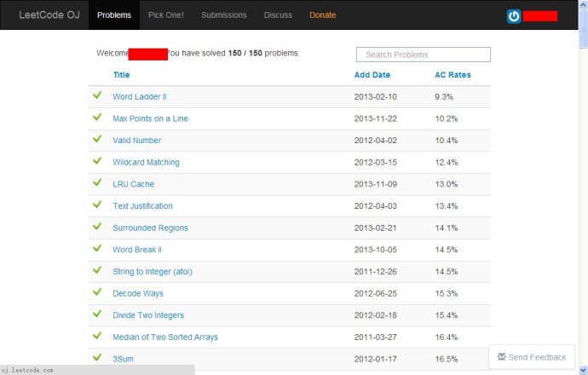Click the power icon in top-right navbar
The height and width of the screenshot is (375, 588).
pos(513,15)
